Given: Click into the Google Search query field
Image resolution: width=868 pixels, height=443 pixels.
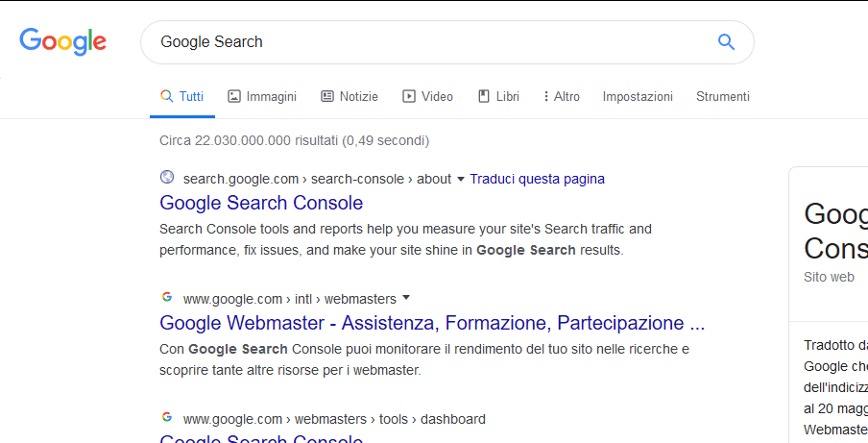Looking at the screenshot, I should [422, 41].
